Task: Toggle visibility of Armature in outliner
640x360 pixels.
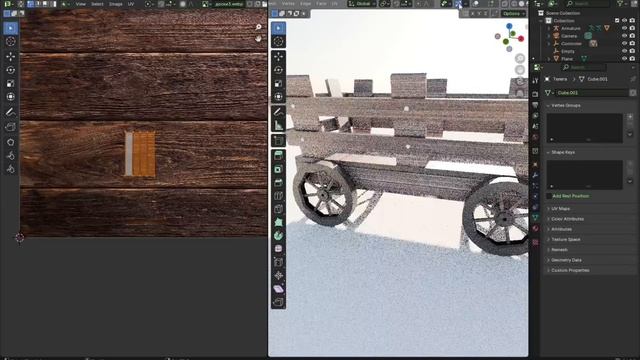Action: (x=624, y=28)
